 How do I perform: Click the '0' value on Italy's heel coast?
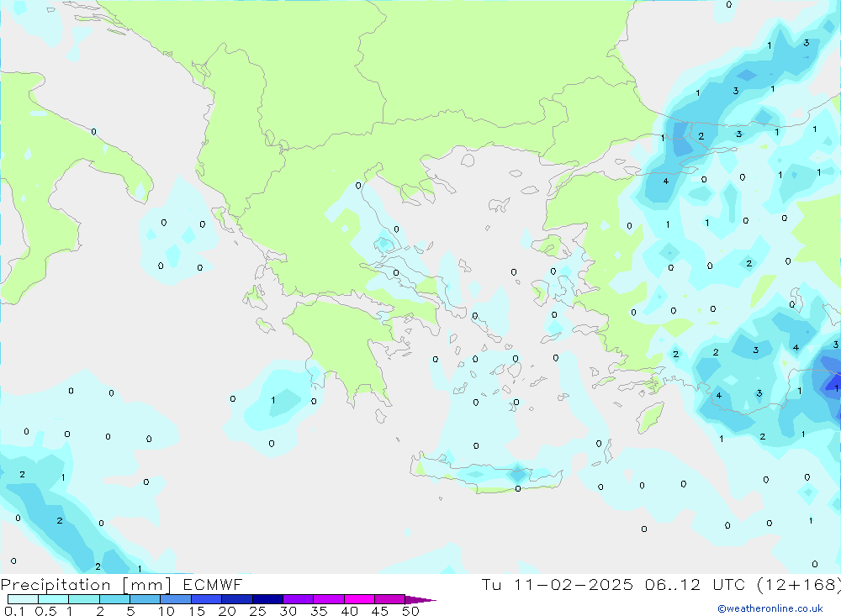coord(94,132)
